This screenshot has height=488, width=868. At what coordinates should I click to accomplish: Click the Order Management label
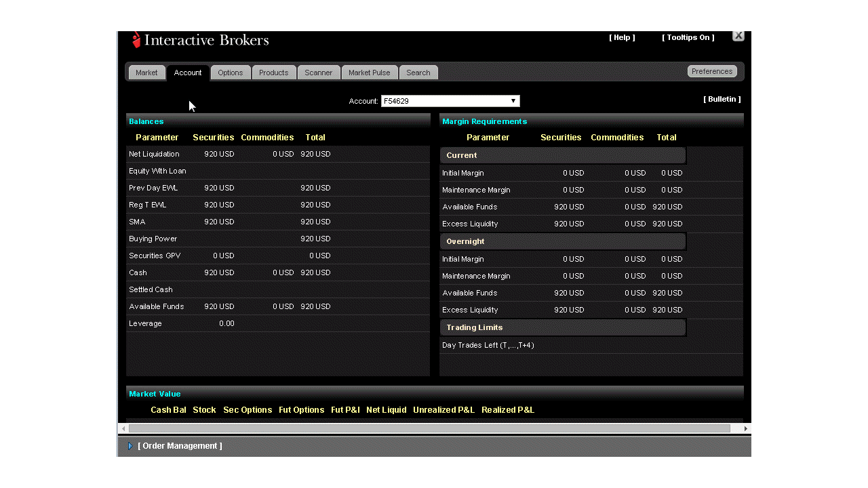pos(180,446)
